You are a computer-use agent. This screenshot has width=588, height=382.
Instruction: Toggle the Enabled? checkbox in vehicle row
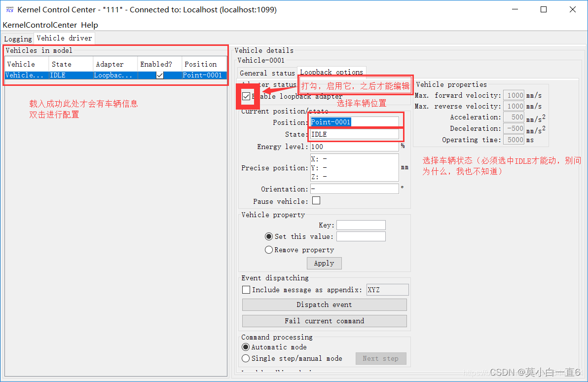pos(160,75)
